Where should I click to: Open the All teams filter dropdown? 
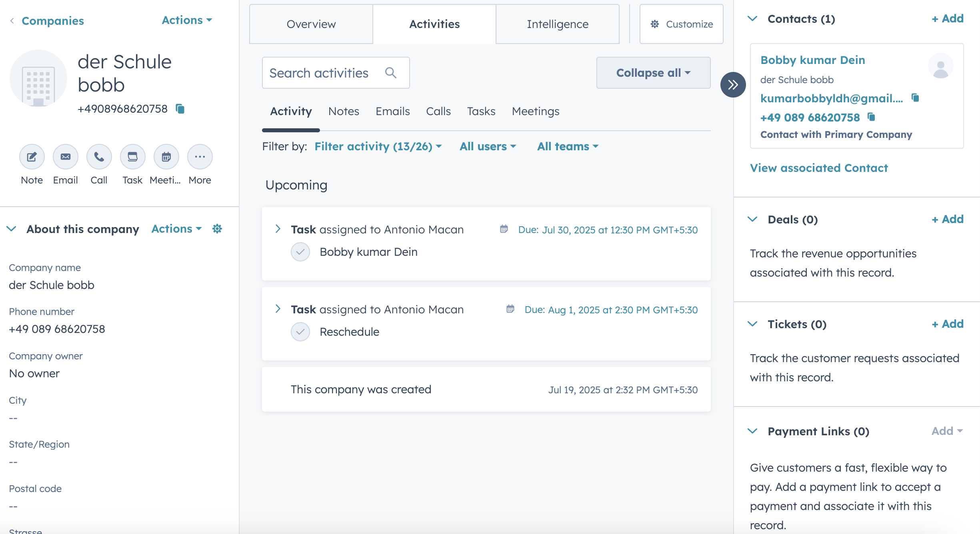pyautogui.click(x=568, y=146)
